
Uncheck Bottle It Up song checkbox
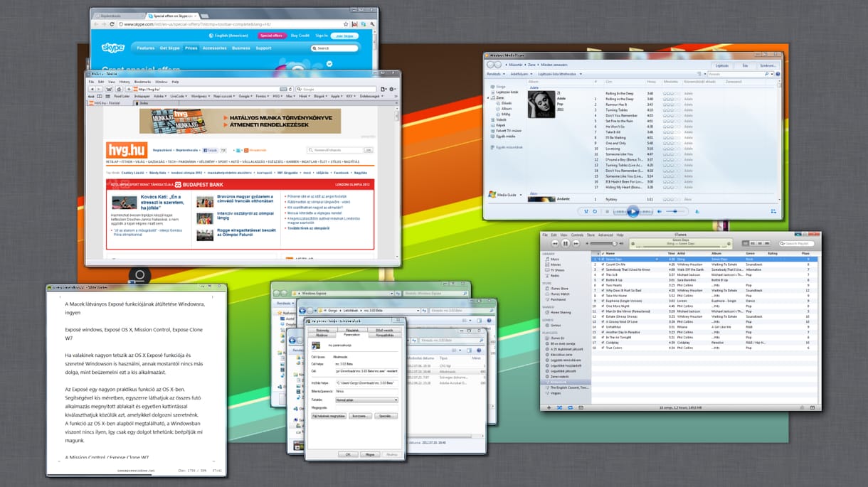tap(603, 280)
